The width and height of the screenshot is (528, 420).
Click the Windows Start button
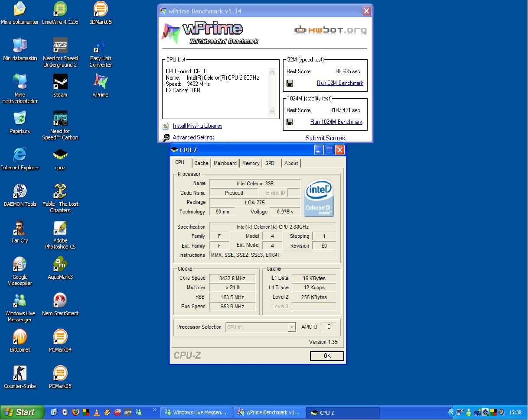(x=22, y=413)
